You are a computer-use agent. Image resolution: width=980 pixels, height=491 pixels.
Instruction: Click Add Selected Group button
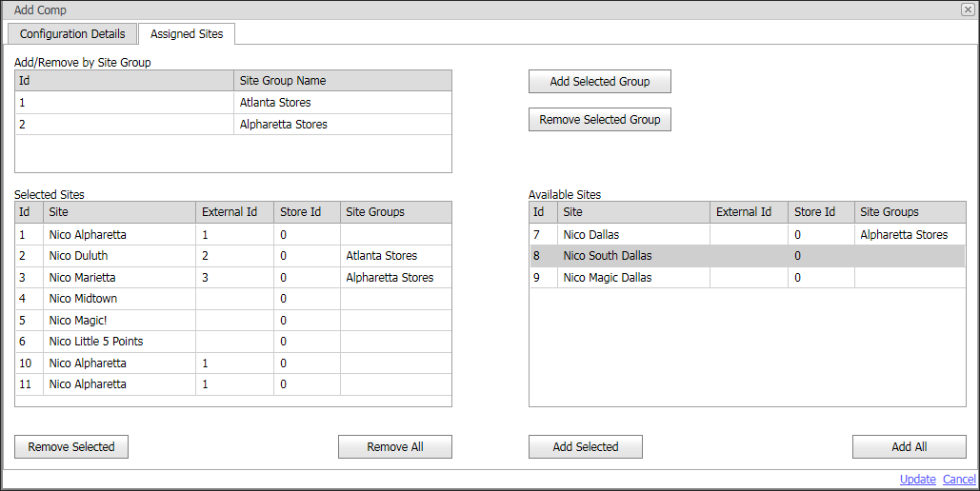599,81
